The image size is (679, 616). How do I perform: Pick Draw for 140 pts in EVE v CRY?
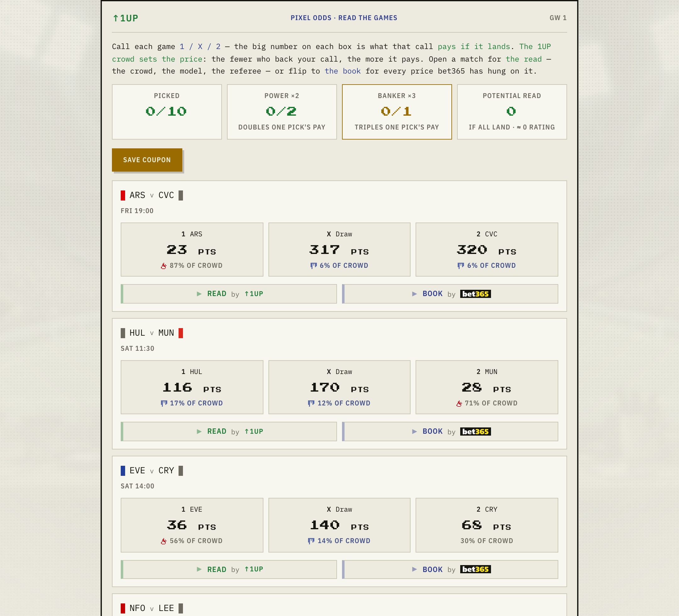(339, 525)
